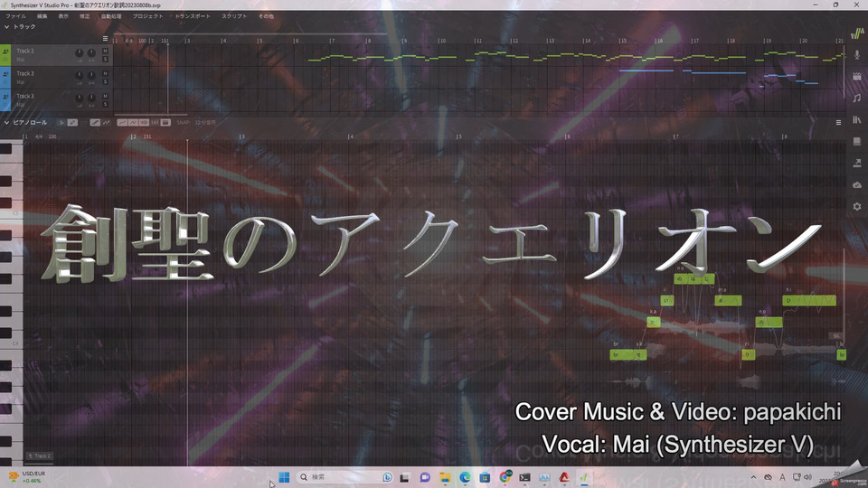Open 表示 menu
Screen dimensions: 868x488
63,16
